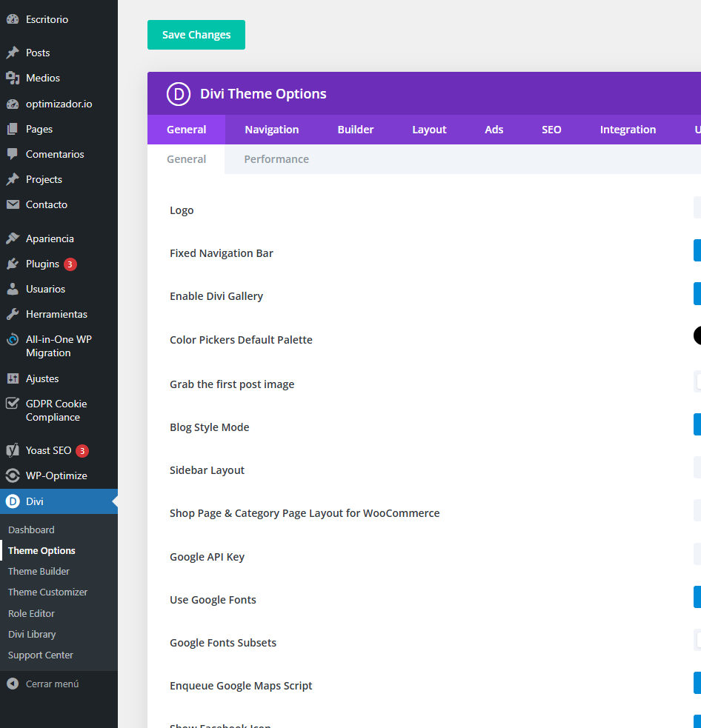Click the Contacto envelope icon
Image resolution: width=701 pixels, height=728 pixels.
(13, 204)
